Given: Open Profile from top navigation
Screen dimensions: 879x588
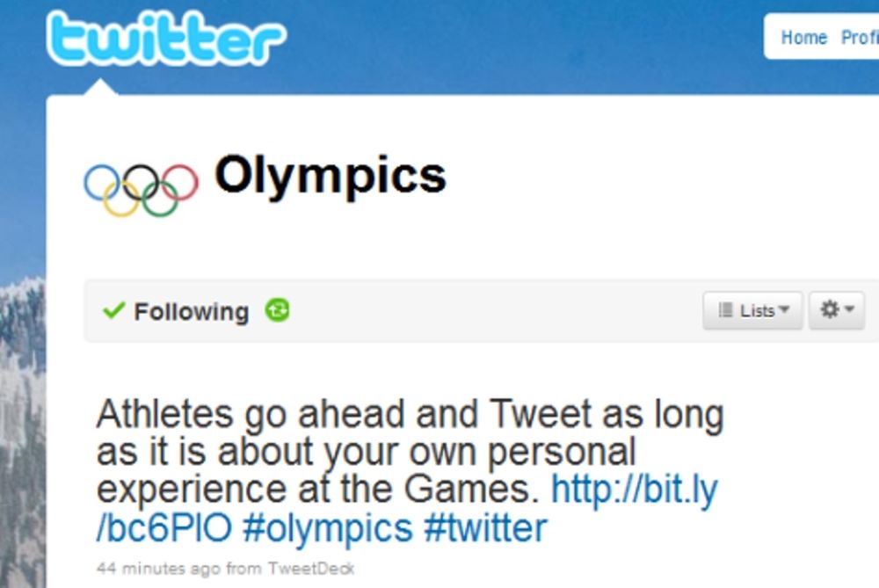Looking at the screenshot, I should pyautogui.click(x=860, y=38).
